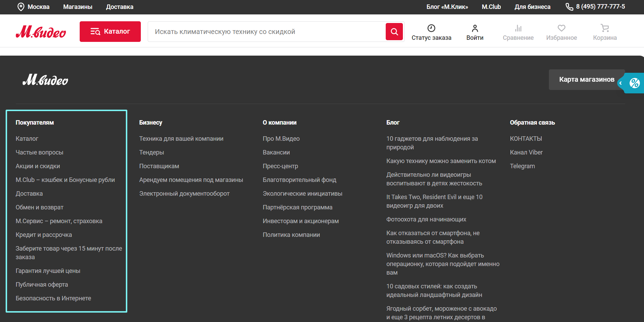
Task: Open the Канал Viber link
Action: pos(527,152)
